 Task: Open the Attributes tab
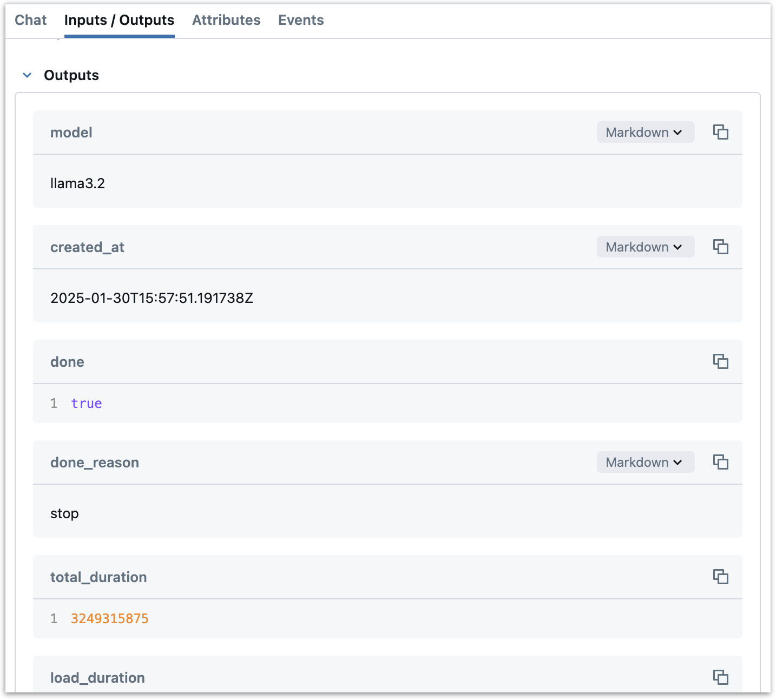pyautogui.click(x=226, y=20)
